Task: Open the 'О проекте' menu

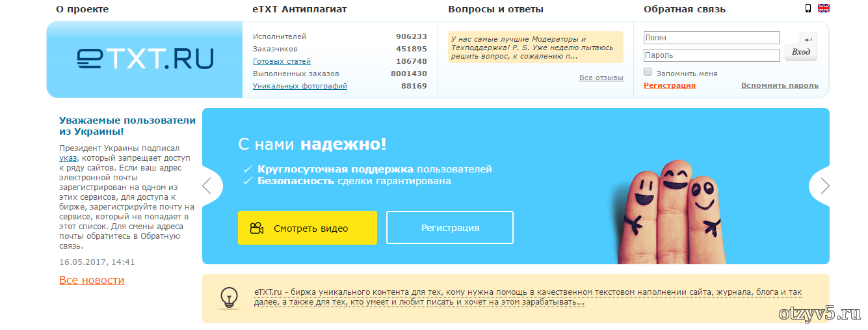Action: coord(83,9)
